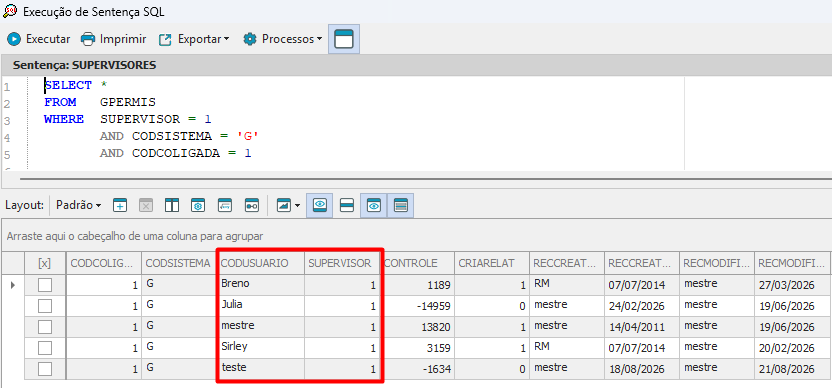Screen dimensions: 832x388
Task: Click the date cell 24/02/2026
Action: [642, 306]
